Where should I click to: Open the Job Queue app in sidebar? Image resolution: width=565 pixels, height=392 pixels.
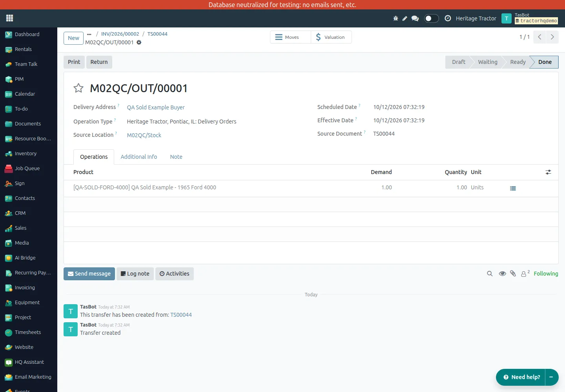(29, 169)
